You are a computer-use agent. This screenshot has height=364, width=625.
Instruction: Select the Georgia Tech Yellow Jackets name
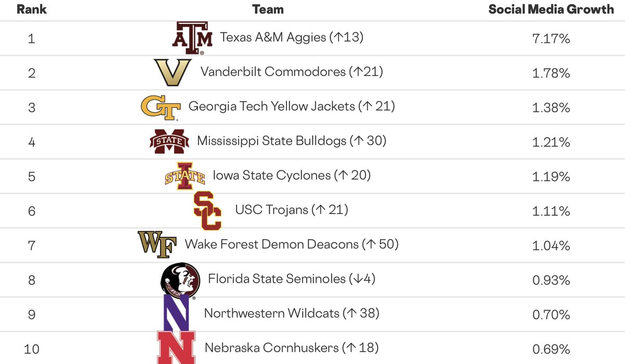pyautogui.click(x=292, y=107)
